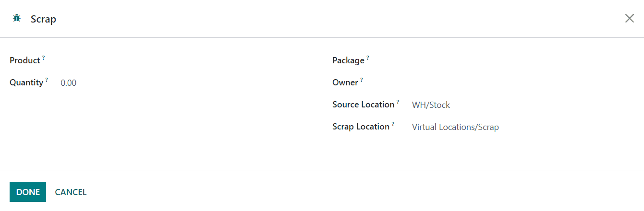Discard with the CANCEL button
Image resolution: width=644 pixels, height=211 pixels.
click(x=71, y=192)
